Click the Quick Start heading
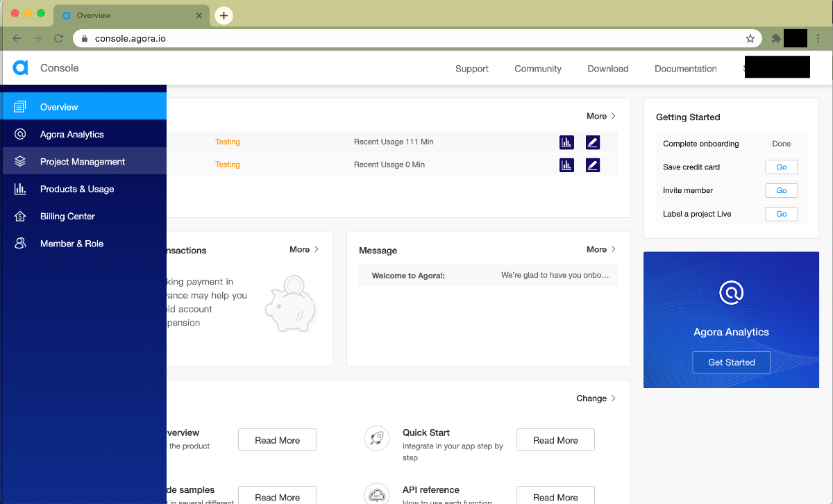Viewport: 833px width, 504px height. 426,432
